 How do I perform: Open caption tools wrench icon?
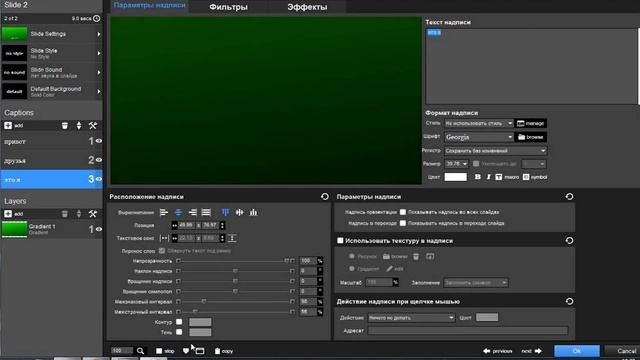(93, 126)
